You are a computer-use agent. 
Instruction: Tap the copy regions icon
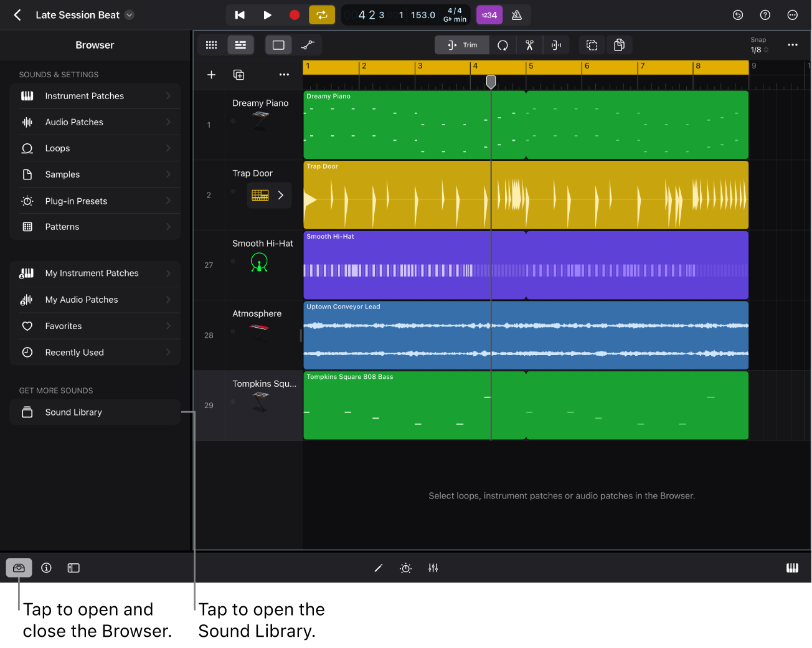pos(619,45)
